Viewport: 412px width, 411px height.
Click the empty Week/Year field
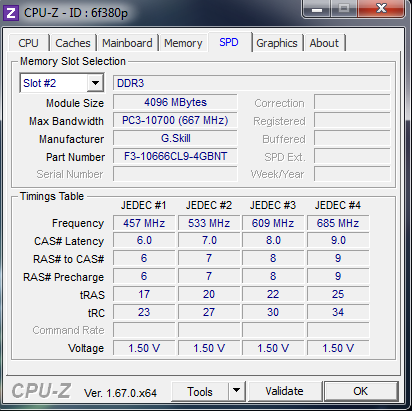tap(352, 174)
